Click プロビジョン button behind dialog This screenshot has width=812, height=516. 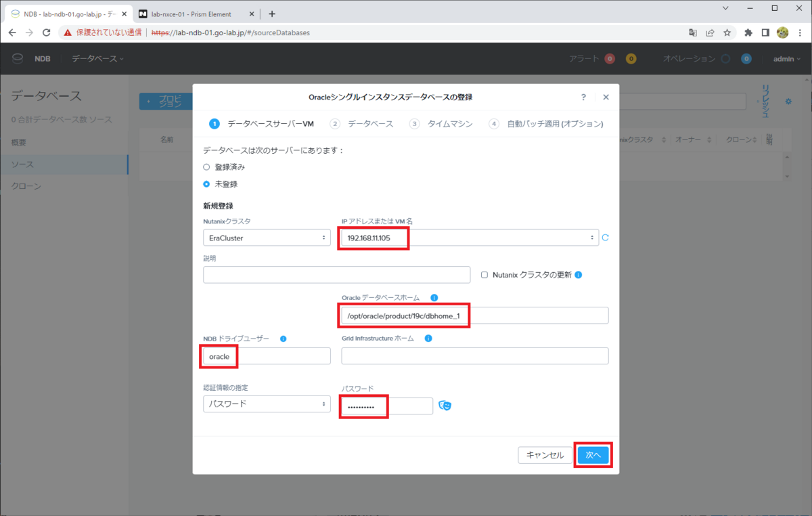pyautogui.click(x=166, y=102)
